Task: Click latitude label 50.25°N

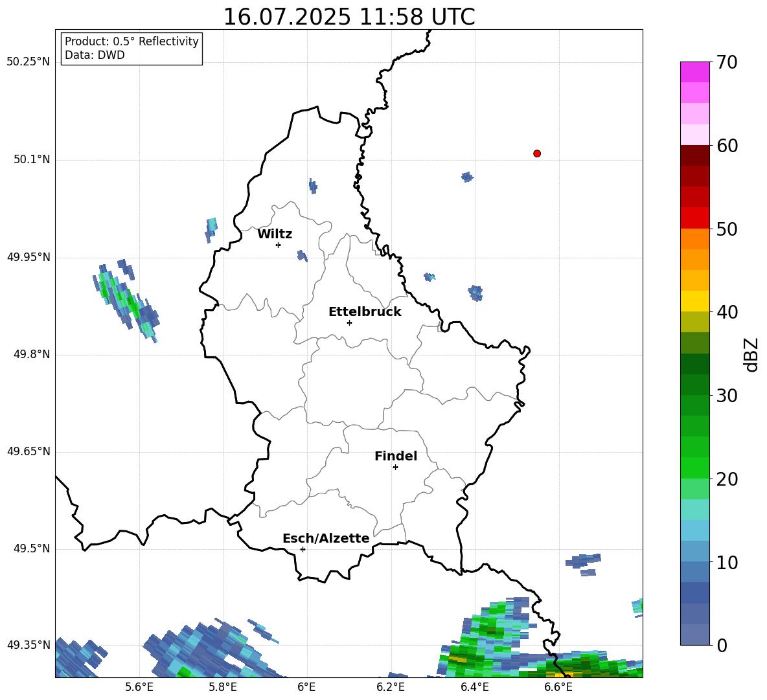Action: tap(29, 62)
